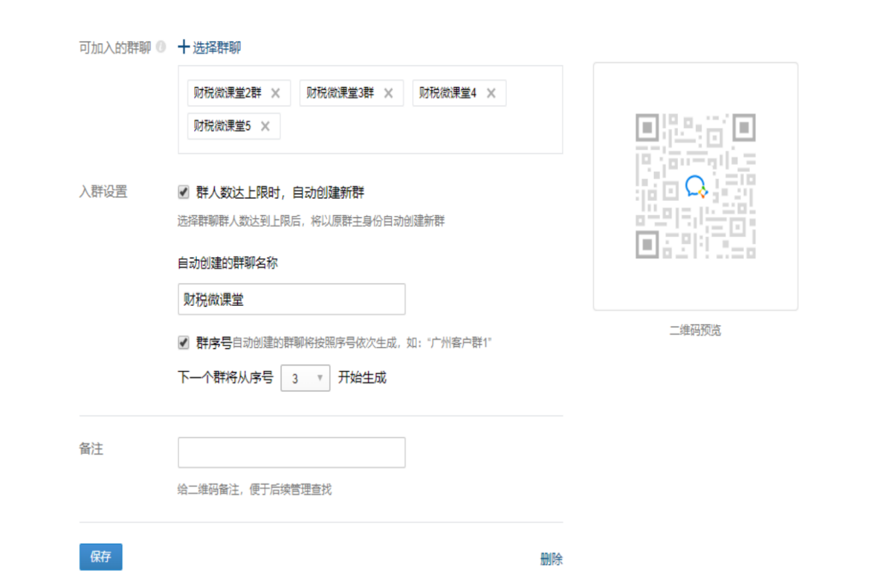This screenshot has width=872, height=588.
Task: Click the plus icon for 选择群聊
Action: [183, 48]
